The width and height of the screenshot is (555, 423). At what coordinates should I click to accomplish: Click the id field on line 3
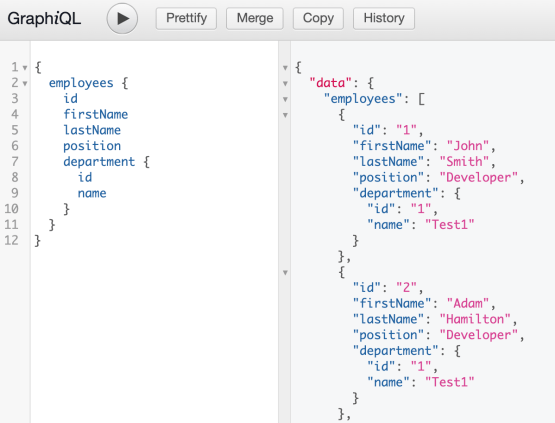(x=70, y=98)
